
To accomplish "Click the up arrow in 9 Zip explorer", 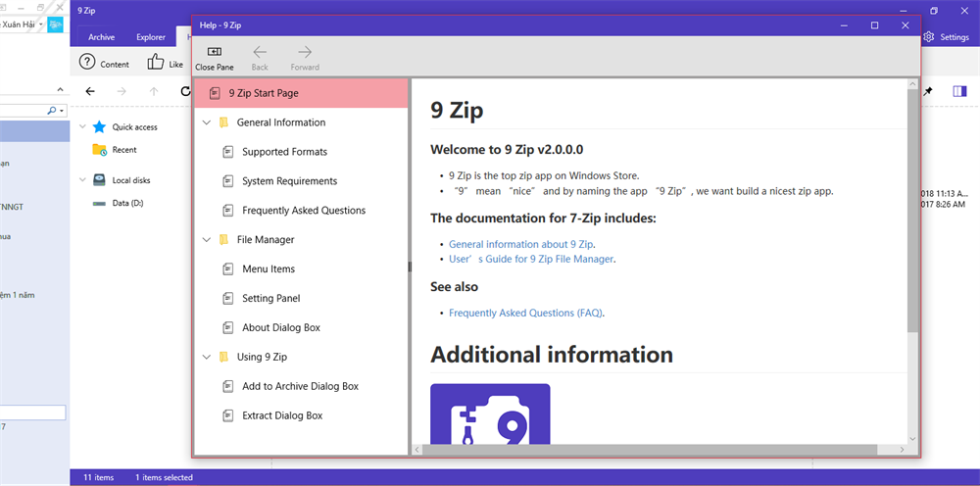I will (154, 92).
